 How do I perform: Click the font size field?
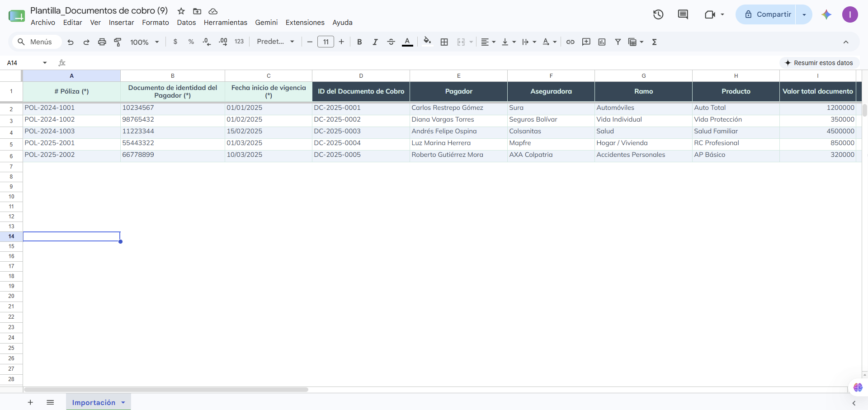pyautogui.click(x=325, y=42)
